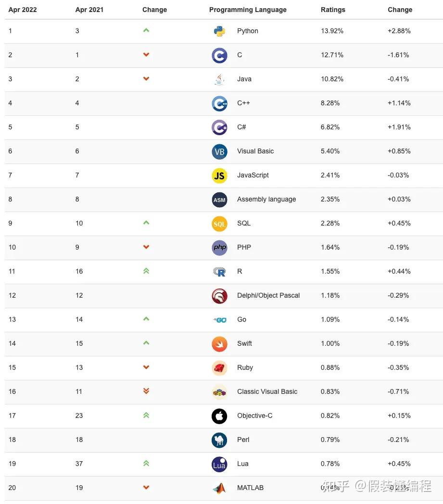This screenshot has height=504, width=443.
Task: Click the JavaScript JS yellow icon
Action: [x=219, y=176]
